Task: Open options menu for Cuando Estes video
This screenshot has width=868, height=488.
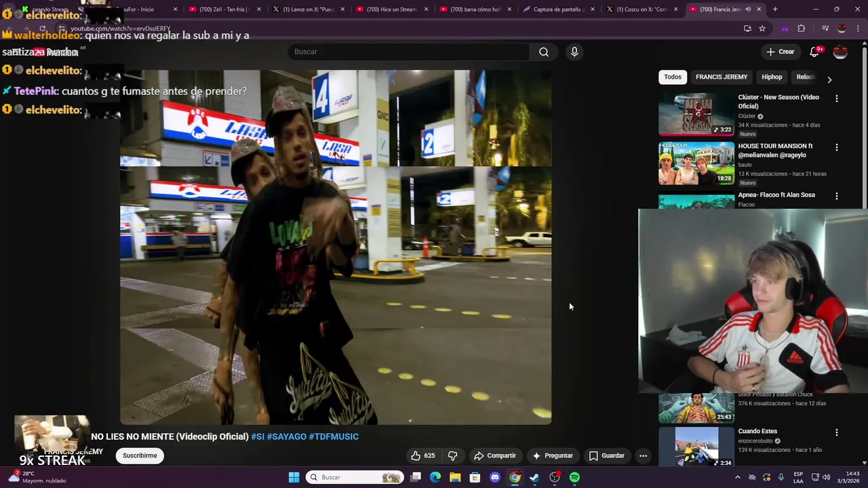Action: 837,432
